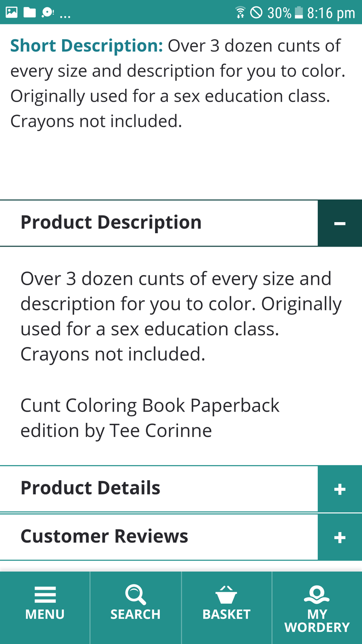Screen dimensions: 362x644
Task: Tap the Short Description heading text
Action: click(x=86, y=46)
